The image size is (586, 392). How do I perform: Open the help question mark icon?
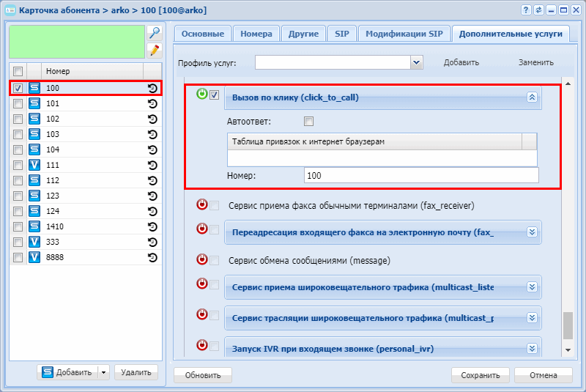pyautogui.click(x=526, y=10)
